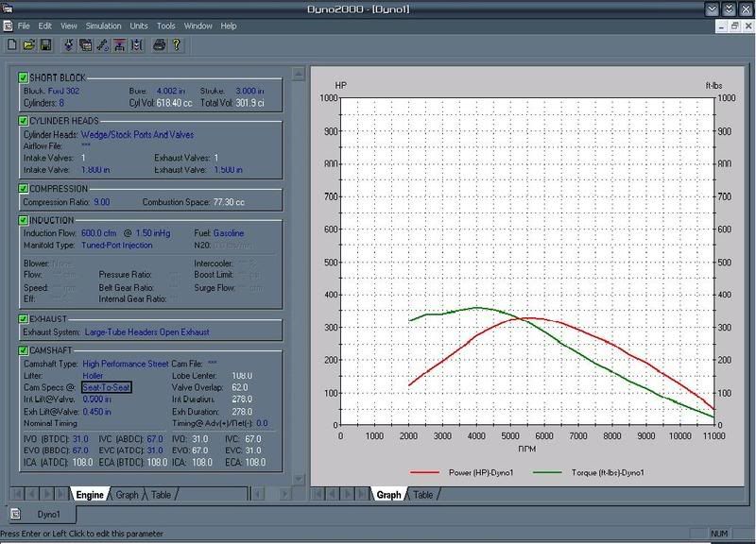756x544 pixels.
Task: Toggle the INDUCTION checkbox
Action: pos(23,220)
